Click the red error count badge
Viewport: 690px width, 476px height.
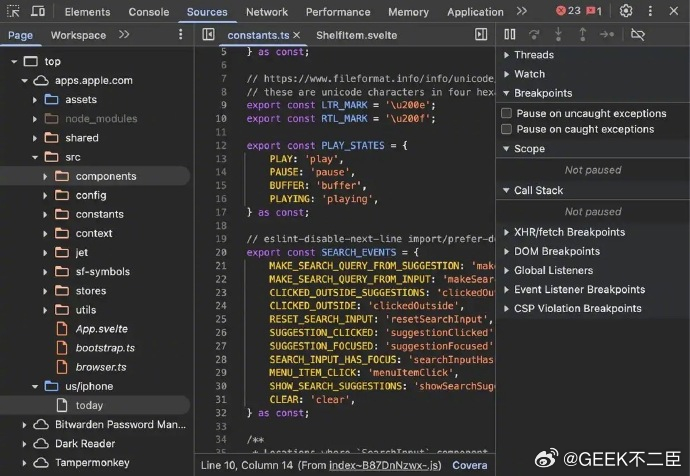coord(568,11)
